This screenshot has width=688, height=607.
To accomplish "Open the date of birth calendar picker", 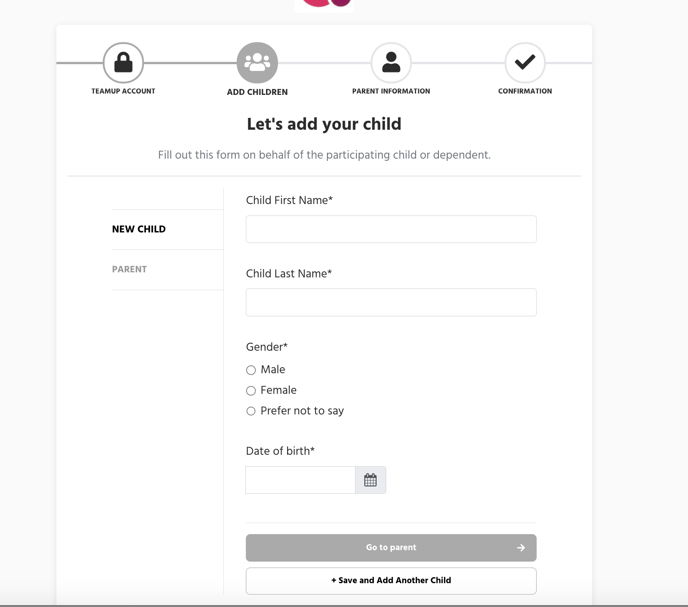I will (x=370, y=480).
